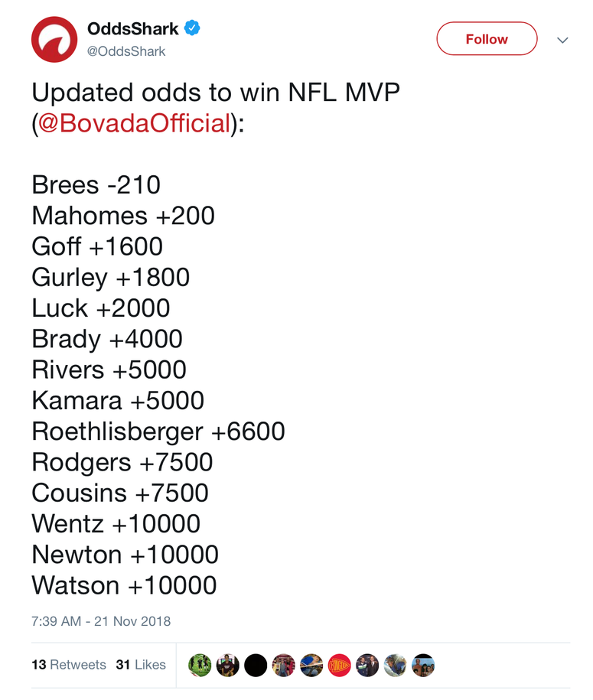The width and height of the screenshot is (593, 700).
Task: View the 31 Likes list
Action: [x=141, y=665]
